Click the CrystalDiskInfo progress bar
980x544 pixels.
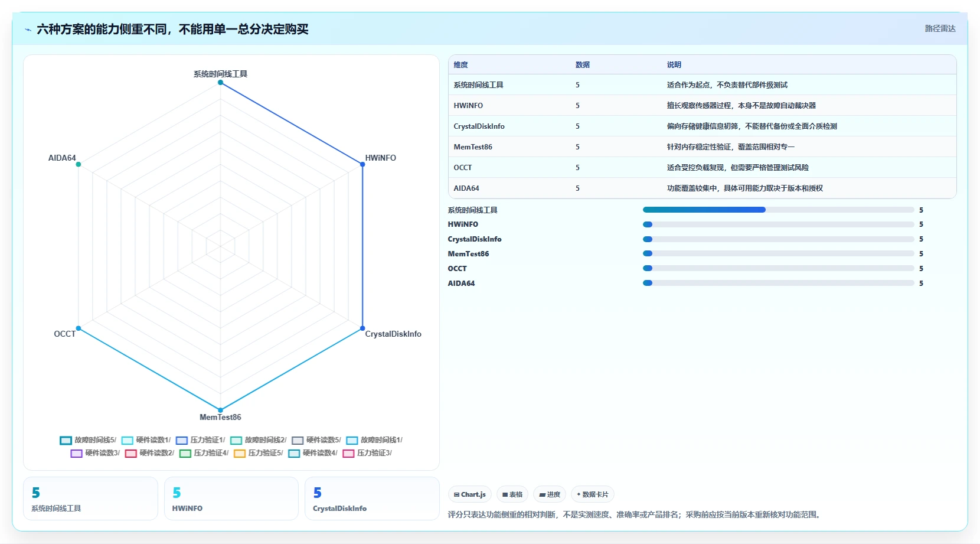(x=778, y=239)
